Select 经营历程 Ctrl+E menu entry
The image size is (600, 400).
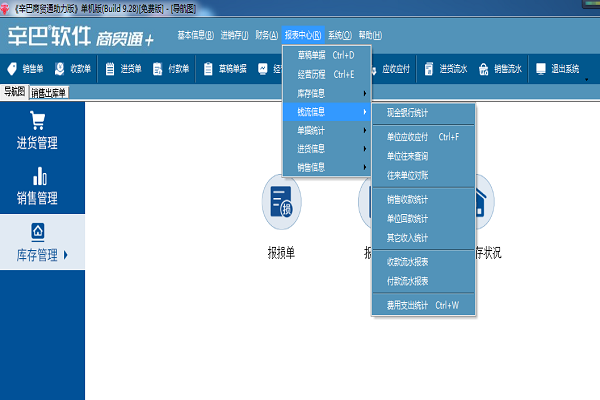(327, 74)
